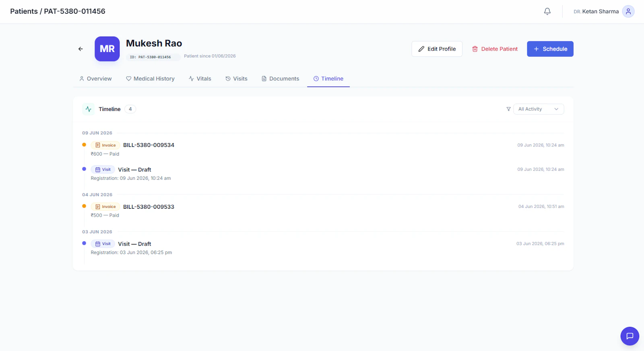The image size is (644, 351).
Task: Click orange marker beside BILL-5380-009533
Action: 84,206
